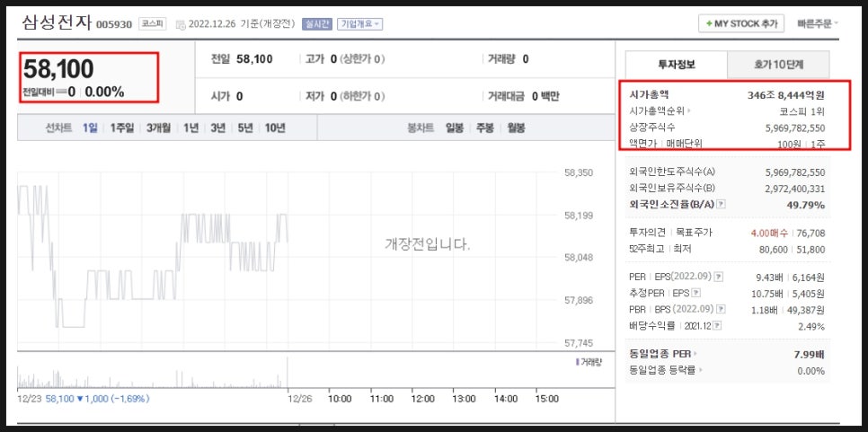Screen dimensions: 868x432
Task: Select the 1주일 line chart period
Action: (122, 128)
